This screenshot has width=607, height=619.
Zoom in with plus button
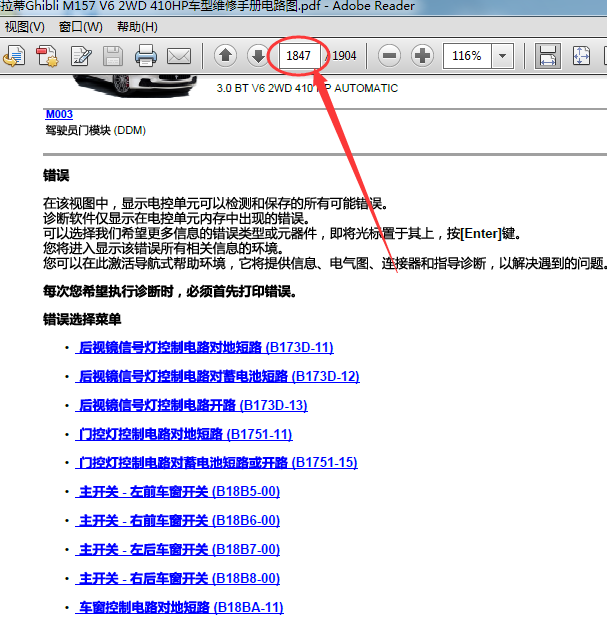click(422, 56)
